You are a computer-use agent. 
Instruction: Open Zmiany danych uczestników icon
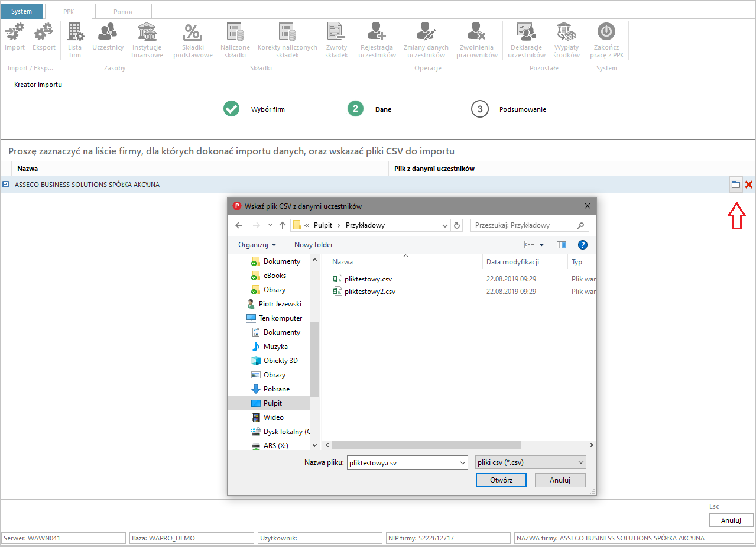(x=426, y=40)
